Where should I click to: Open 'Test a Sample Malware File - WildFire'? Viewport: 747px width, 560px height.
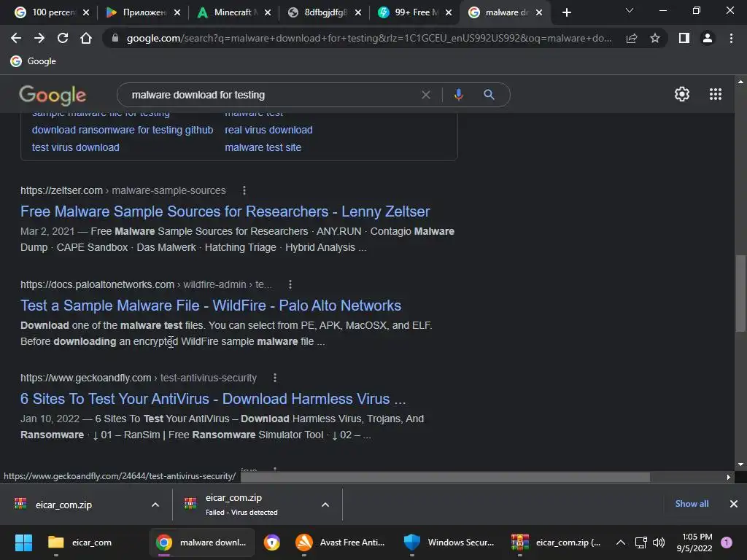pyautogui.click(x=211, y=306)
